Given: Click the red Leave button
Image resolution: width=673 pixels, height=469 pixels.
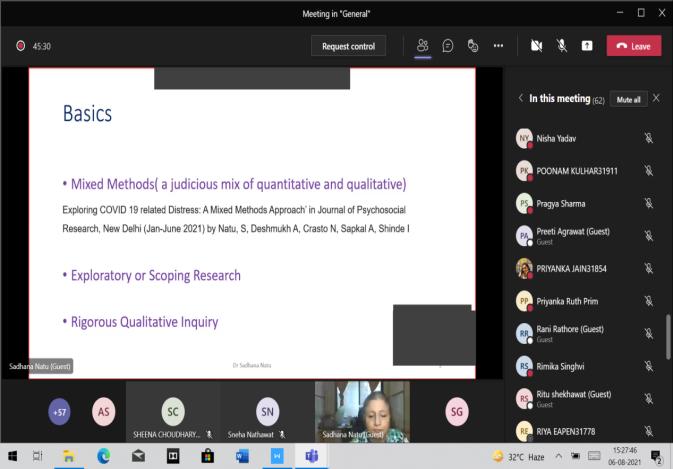Looking at the screenshot, I should coord(633,46).
